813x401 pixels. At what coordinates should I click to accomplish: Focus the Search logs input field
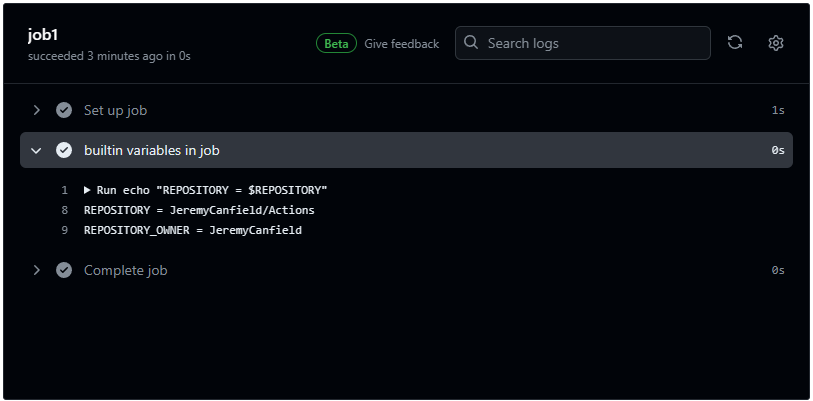tap(583, 43)
